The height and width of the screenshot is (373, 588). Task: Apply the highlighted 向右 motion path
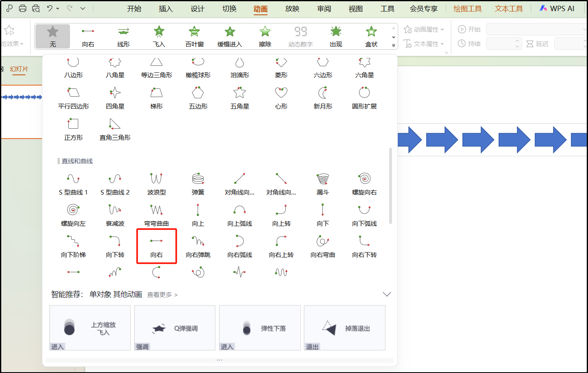click(156, 246)
